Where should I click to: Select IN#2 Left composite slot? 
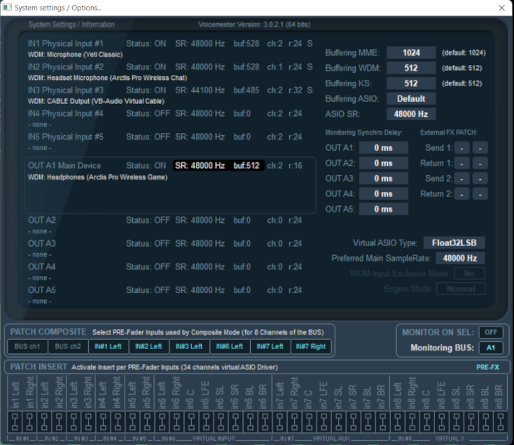(x=149, y=346)
